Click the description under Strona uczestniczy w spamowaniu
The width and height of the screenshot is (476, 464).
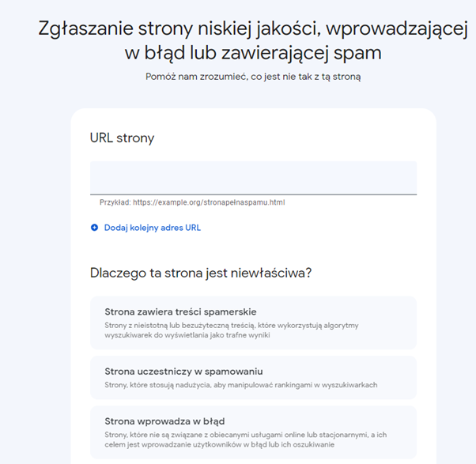(240, 385)
